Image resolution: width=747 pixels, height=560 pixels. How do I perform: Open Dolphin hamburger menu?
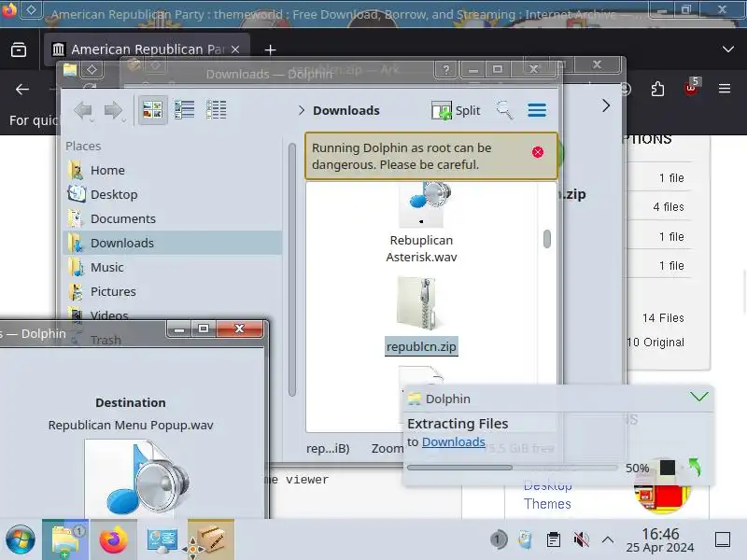(537, 110)
